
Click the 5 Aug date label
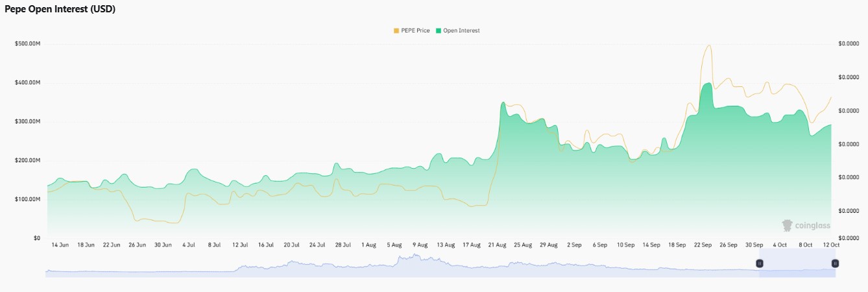click(394, 245)
